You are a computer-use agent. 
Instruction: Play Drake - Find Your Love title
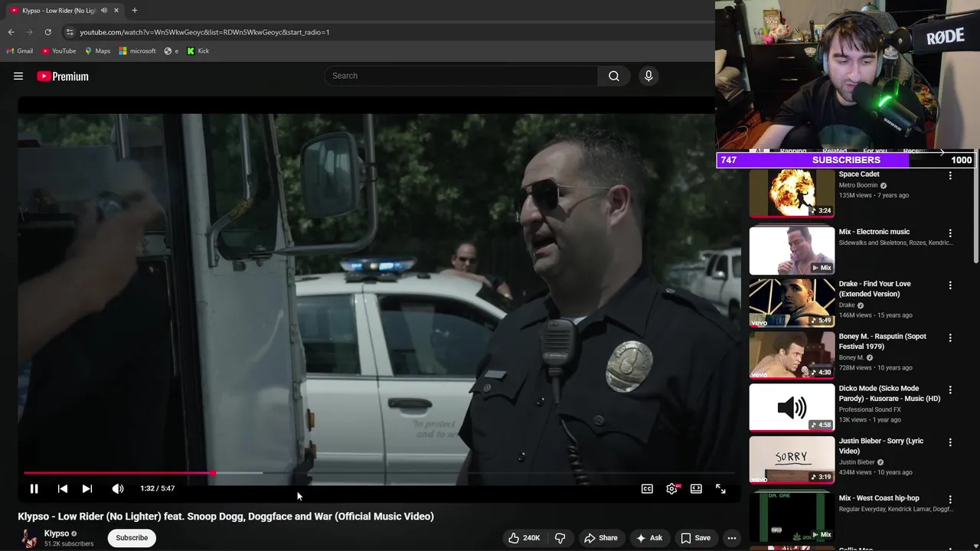pos(874,289)
